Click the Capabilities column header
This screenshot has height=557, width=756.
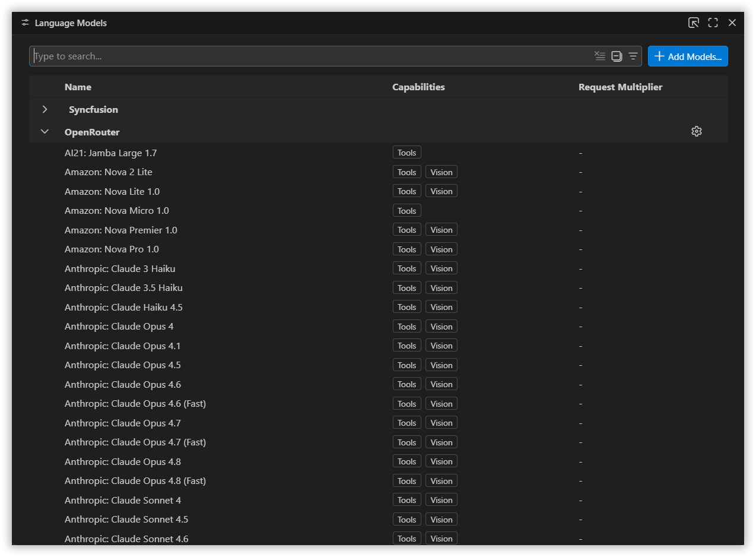[418, 87]
